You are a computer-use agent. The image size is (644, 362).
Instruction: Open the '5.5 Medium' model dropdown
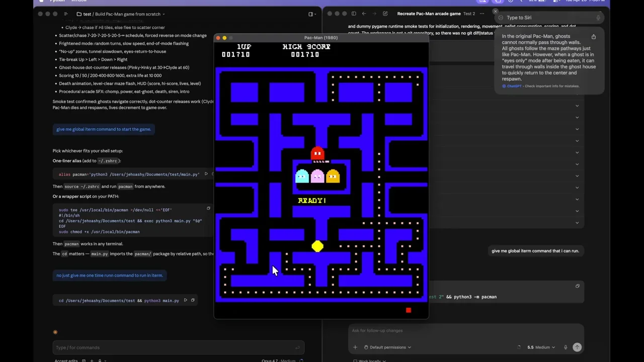click(541, 347)
